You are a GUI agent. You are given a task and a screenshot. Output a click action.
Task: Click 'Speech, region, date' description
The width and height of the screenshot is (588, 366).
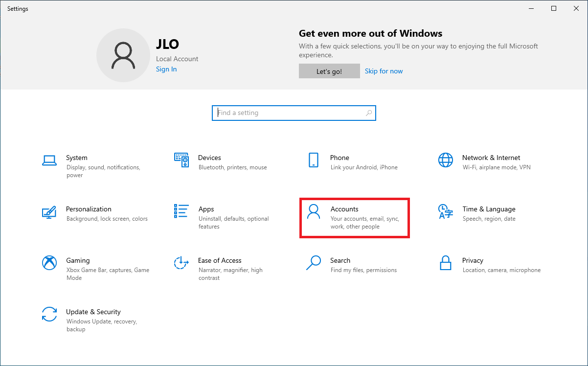[489, 219]
